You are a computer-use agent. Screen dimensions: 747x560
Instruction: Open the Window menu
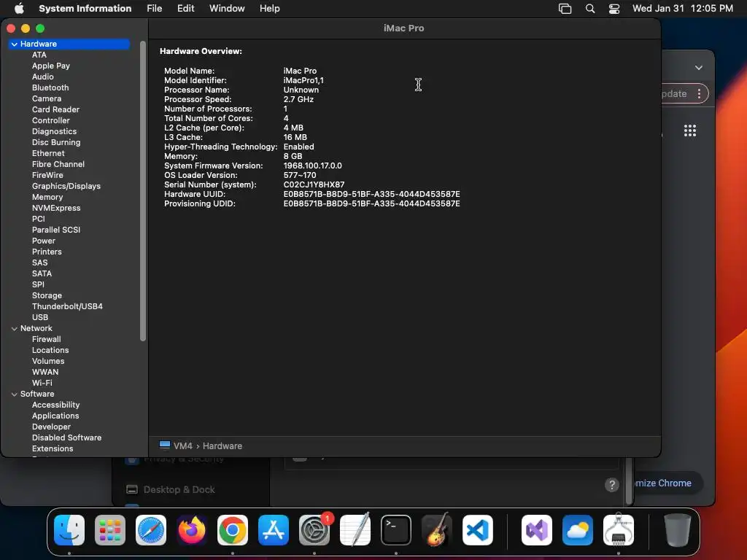(x=227, y=9)
